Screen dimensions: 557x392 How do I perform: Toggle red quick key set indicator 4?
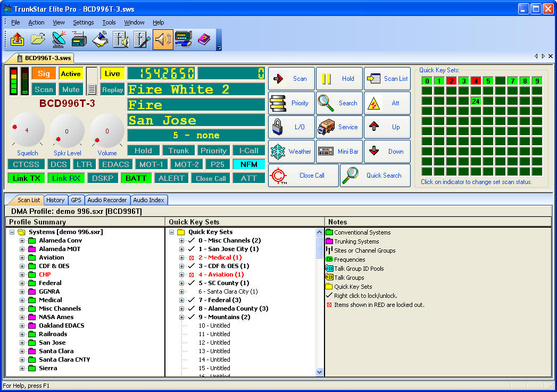coord(476,81)
